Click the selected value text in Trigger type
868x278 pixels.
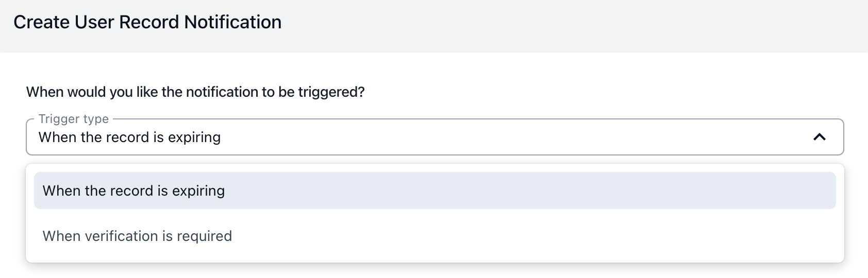[x=129, y=137]
